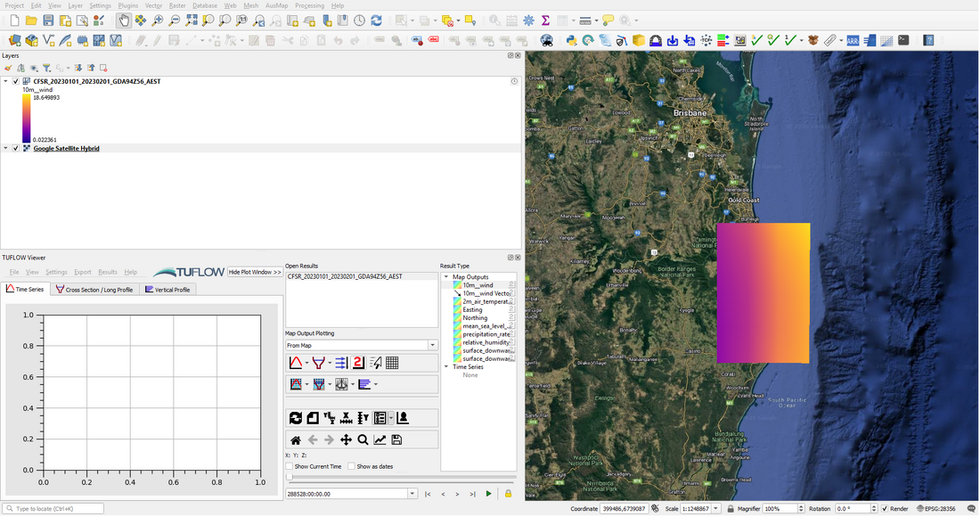
Task: Tick the Show as dates checkbox
Action: [x=351, y=466]
